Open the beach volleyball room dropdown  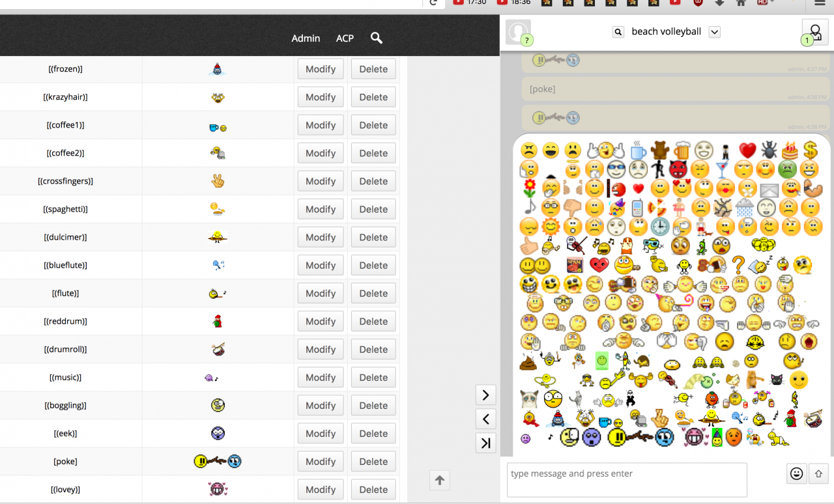(715, 32)
